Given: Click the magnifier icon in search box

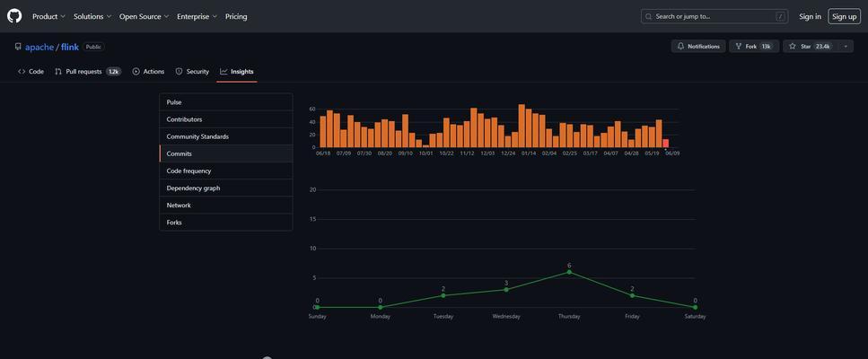Looking at the screenshot, I should pos(648,16).
